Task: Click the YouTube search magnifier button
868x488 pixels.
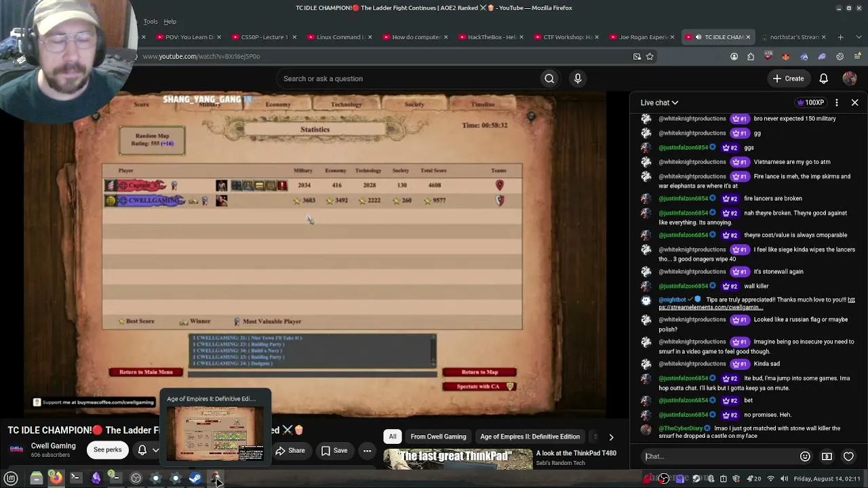Action: tap(549, 79)
